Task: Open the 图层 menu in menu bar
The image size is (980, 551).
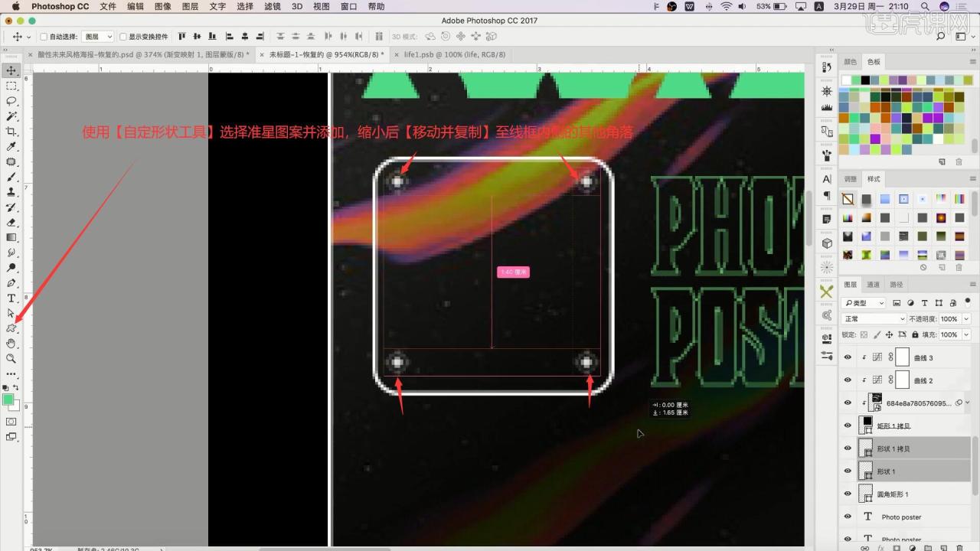Action: (x=190, y=6)
